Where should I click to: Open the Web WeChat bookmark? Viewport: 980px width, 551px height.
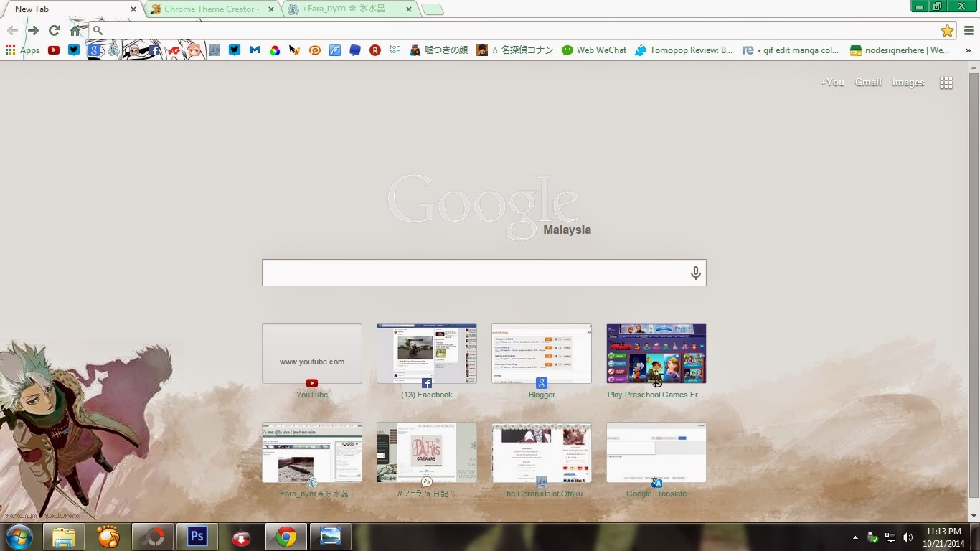pos(594,50)
